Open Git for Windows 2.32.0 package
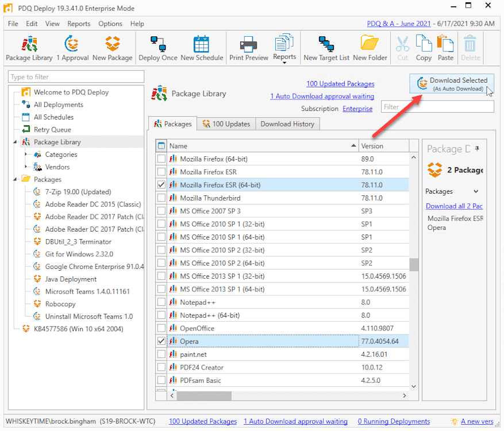Screen dimensions: 504x431 coord(79,254)
